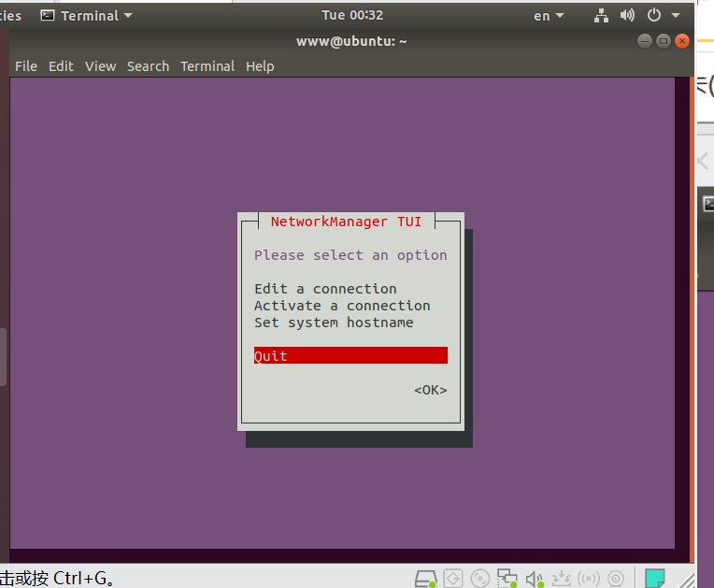This screenshot has height=588, width=714.
Task: Select Edit a connection option
Action: (x=325, y=289)
